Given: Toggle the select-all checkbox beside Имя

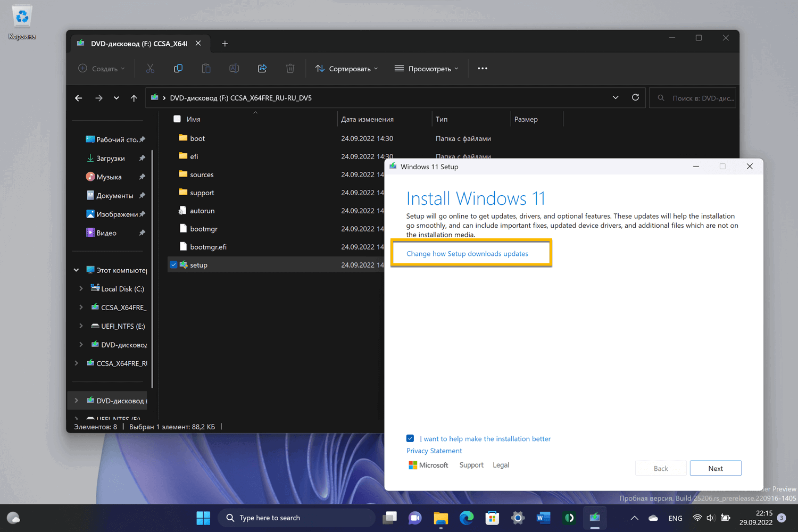Looking at the screenshot, I should pyautogui.click(x=177, y=119).
